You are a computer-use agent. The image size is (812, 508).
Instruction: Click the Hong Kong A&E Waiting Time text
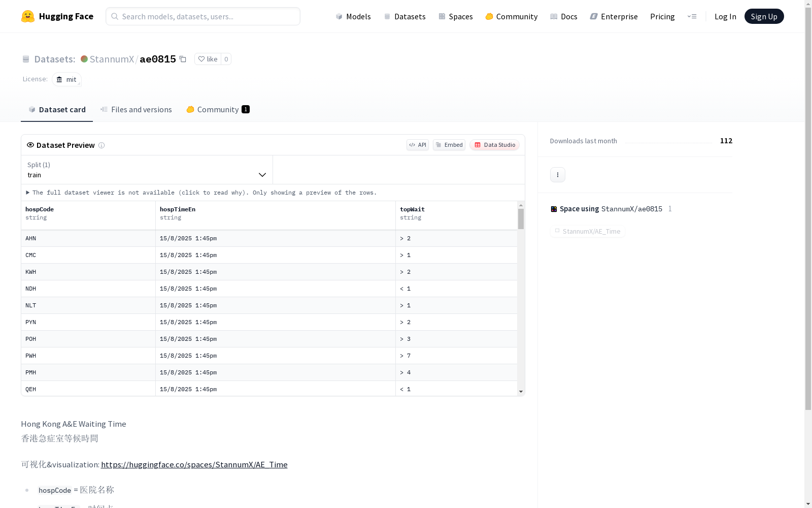pyautogui.click(x=74, y=424)
